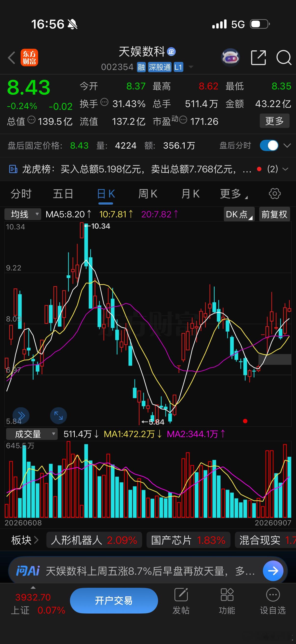Tap the 20260907 end date label
The width and height of the screenshot is (296, 644).
coord(273,523)
